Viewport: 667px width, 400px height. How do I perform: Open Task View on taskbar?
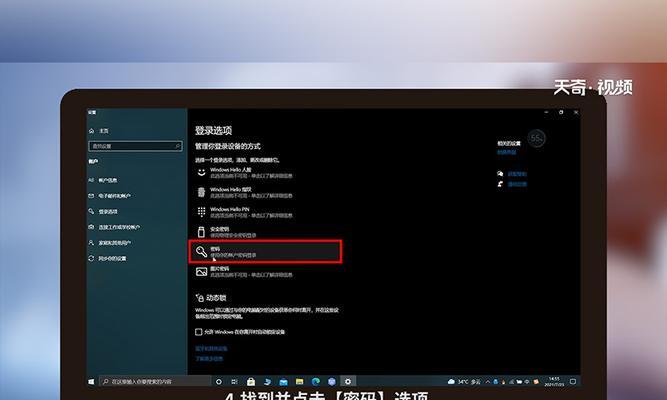pos(234,382)
